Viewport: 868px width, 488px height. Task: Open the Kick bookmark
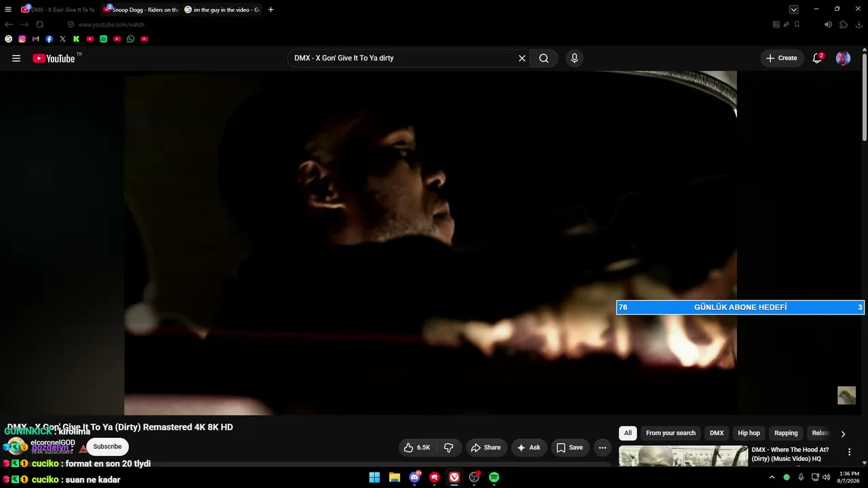click(x=76, y=39)
